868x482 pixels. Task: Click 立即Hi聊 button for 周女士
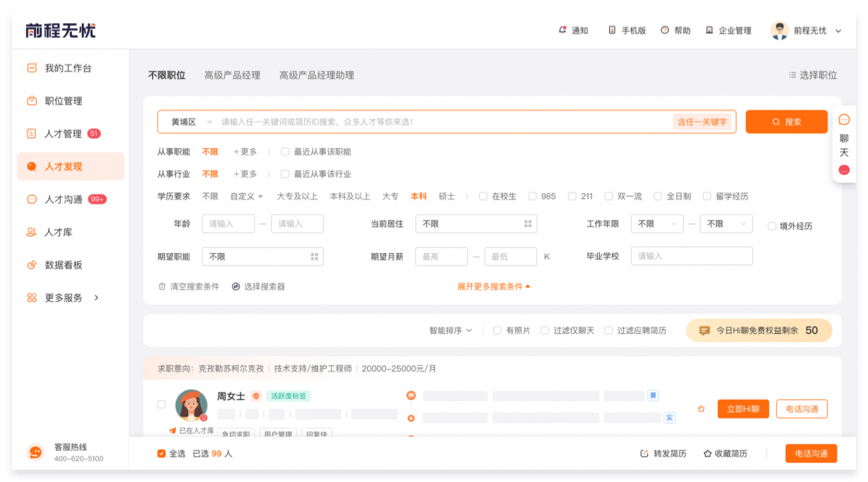[x=743, y=409]
